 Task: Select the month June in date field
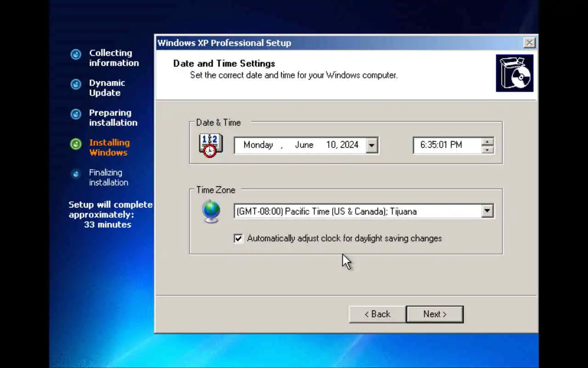coord(304,145)
